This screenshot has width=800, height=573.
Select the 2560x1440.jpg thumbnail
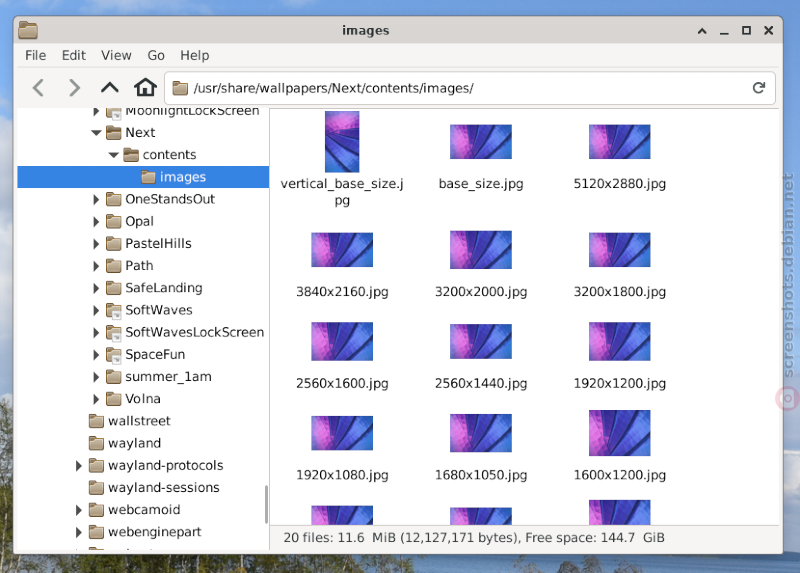click(x=481, y=341)
